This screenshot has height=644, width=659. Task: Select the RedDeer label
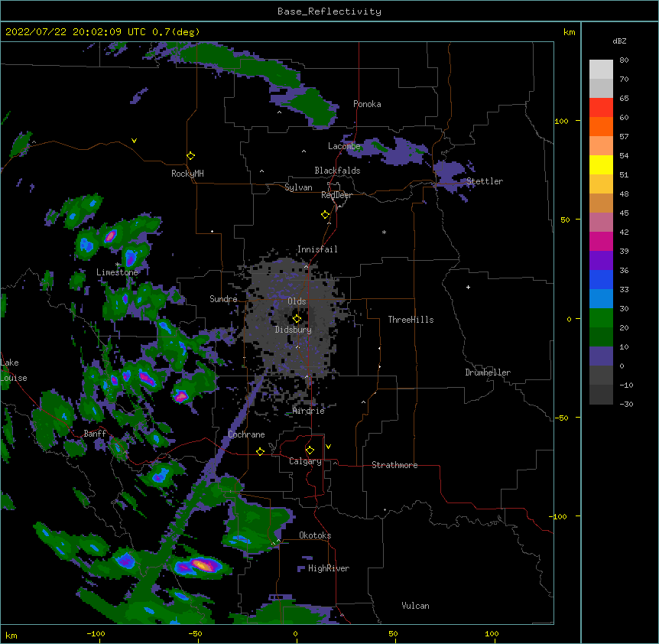pyautogui.click(x=336, y=195)
